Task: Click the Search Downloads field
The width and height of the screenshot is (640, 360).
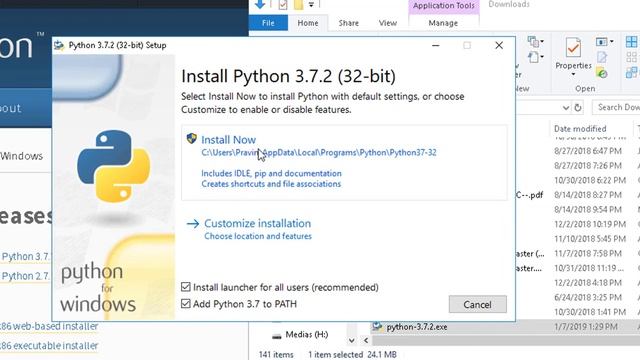Action: coord(616,107)
